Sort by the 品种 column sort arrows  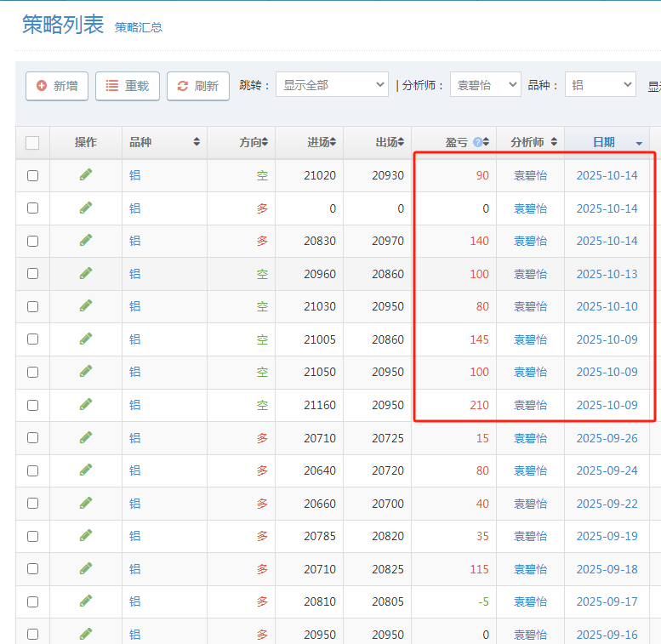[x=197, y=142]
